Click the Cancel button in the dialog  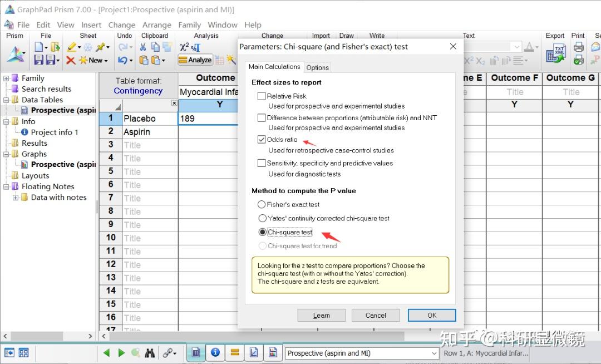click(376, 316)
